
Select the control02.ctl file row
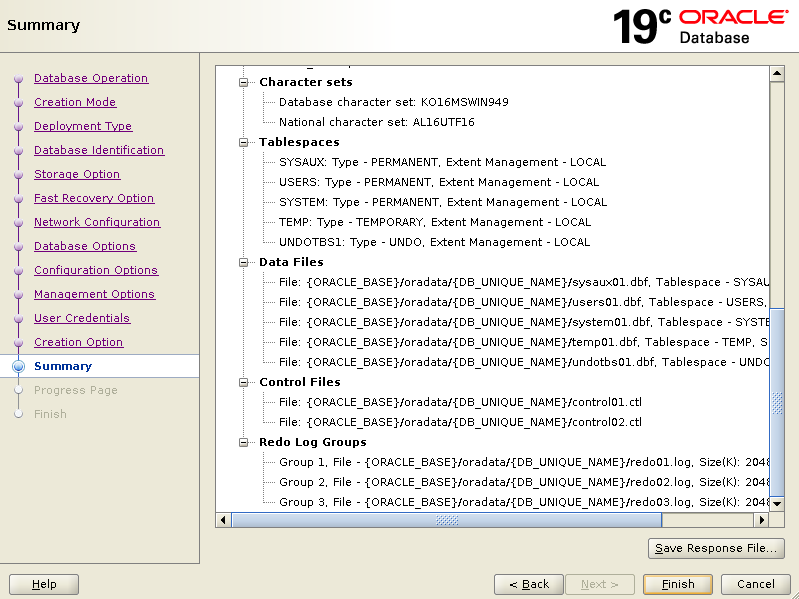coord(460,422)
